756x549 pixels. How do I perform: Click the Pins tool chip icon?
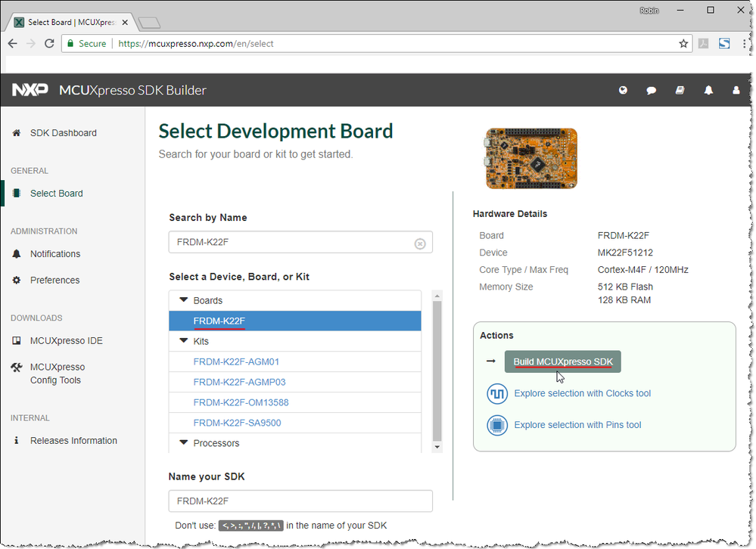coord(497,425)
